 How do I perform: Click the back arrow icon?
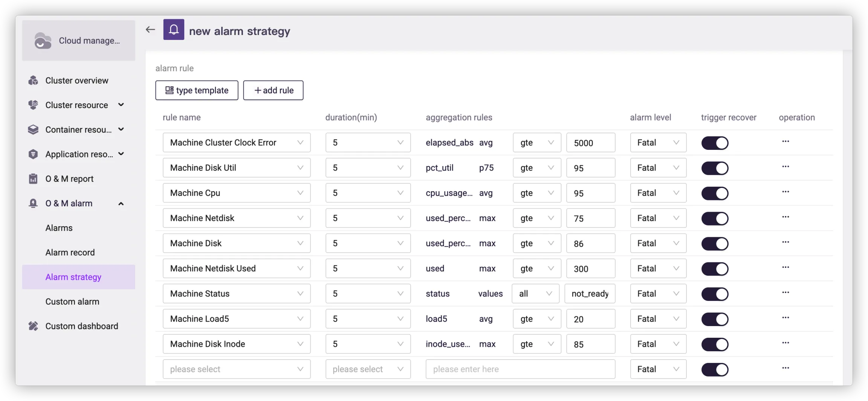[150, 30]
